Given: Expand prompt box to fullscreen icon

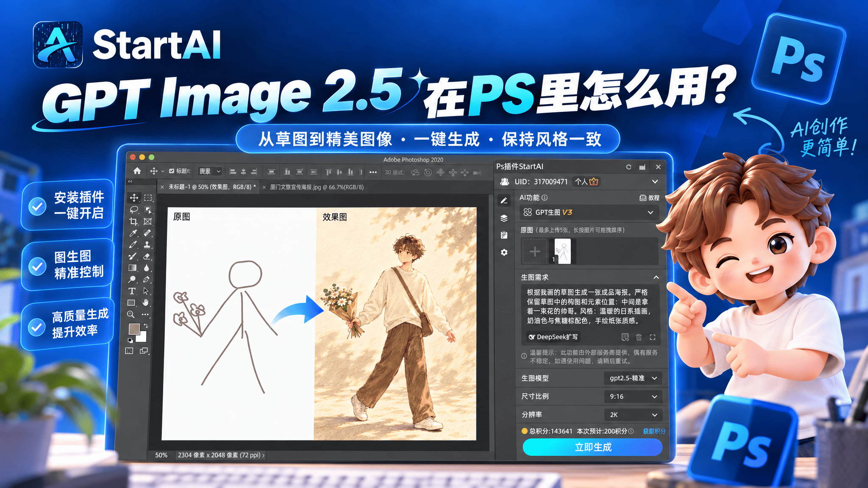Looking at the screenshot, I should [652, 337].
